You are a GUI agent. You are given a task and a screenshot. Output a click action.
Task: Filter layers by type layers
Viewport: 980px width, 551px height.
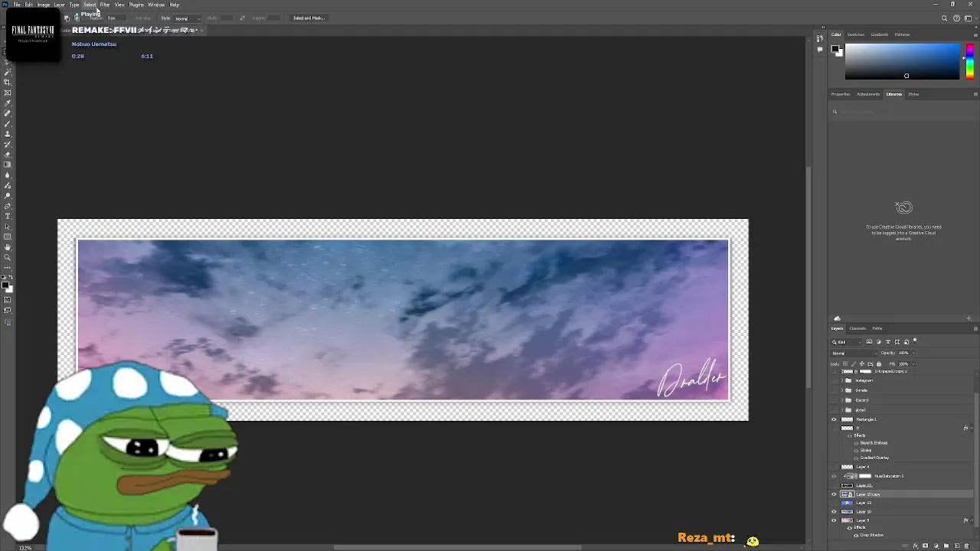pos(887,342)
